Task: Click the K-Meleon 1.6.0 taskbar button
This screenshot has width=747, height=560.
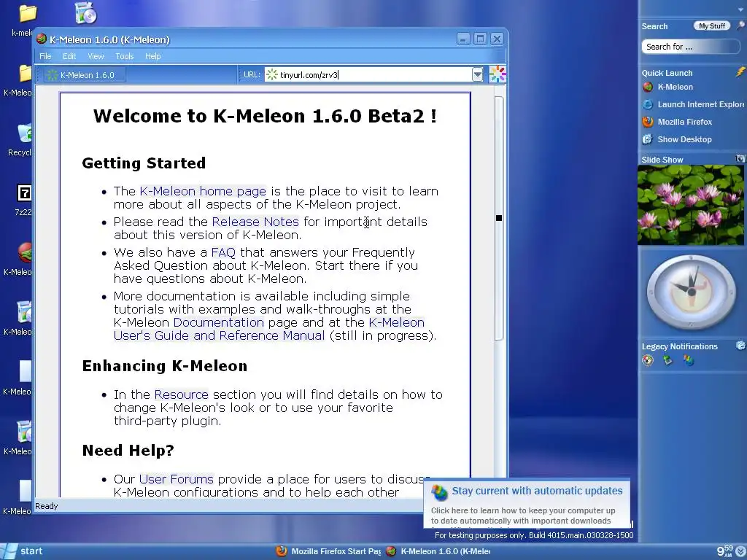Action: pyautogui.click(x=438, y=551)
